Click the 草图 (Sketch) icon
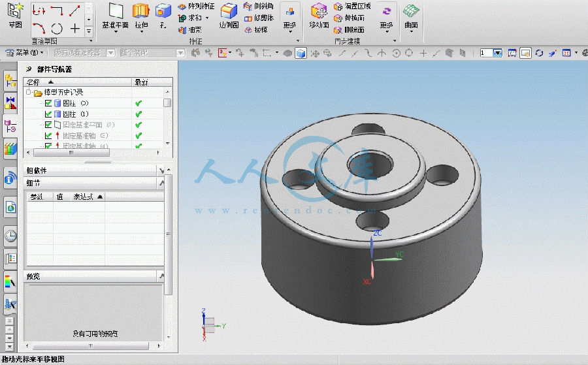The image size is (588, 365). pyautogui.click(x=16, y=11)
